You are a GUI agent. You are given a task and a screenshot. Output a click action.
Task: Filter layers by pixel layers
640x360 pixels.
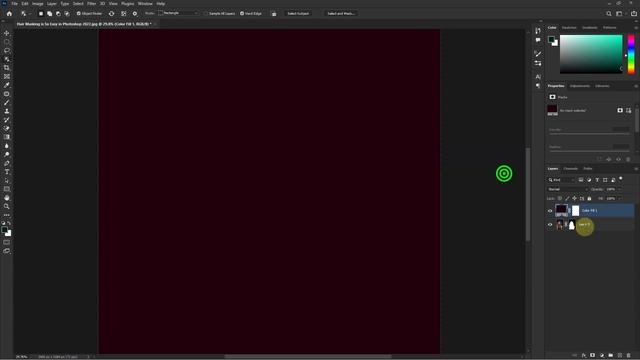pos(581,180)
